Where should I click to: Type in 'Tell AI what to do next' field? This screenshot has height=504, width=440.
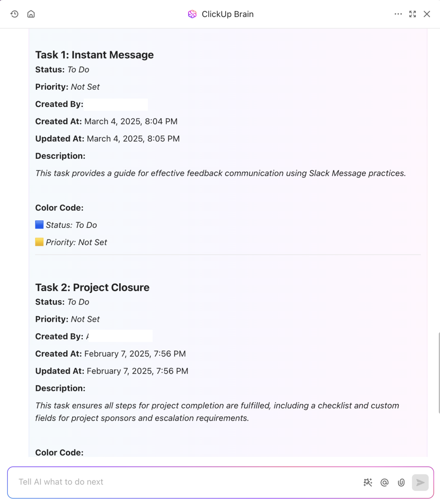tap(180, 482)
